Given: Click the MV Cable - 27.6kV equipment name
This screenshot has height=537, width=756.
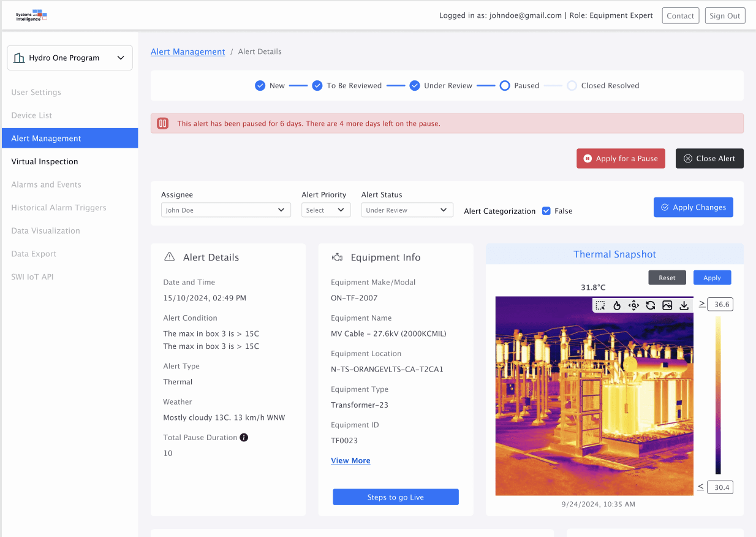Looking at the screenshot, I should pyautogui.click(x=388, y=334).
